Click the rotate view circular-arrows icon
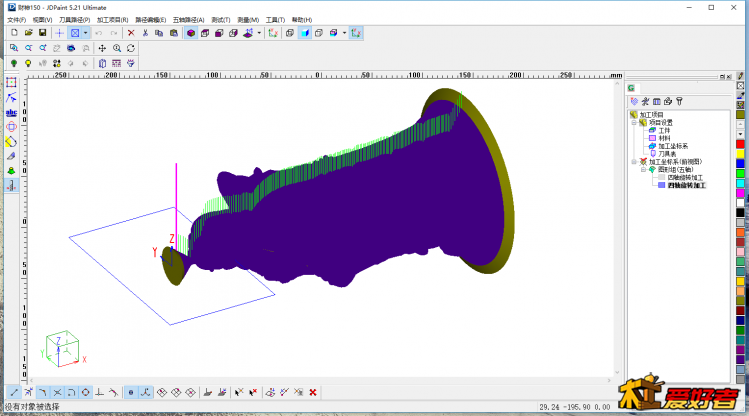Viewport: 749px width, 416px height. [x=131, y=48]
